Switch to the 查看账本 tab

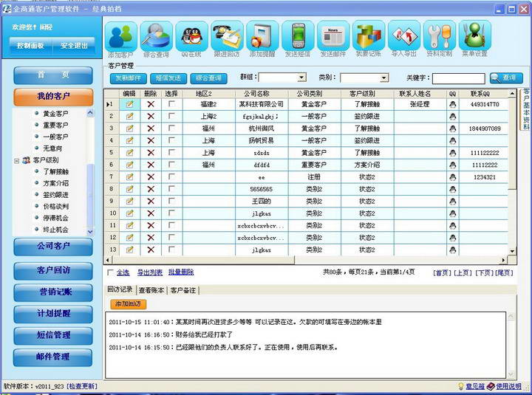[x=151, y=290]
